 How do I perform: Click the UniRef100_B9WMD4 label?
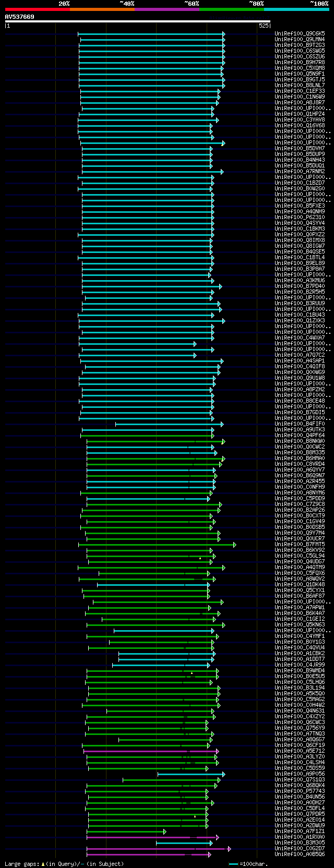(x=300, y=671)
